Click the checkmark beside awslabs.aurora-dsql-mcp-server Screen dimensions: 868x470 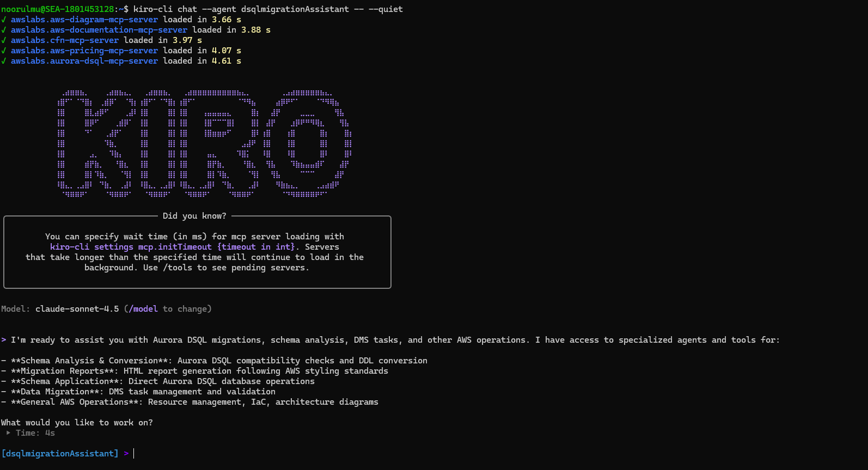[4, 61]
